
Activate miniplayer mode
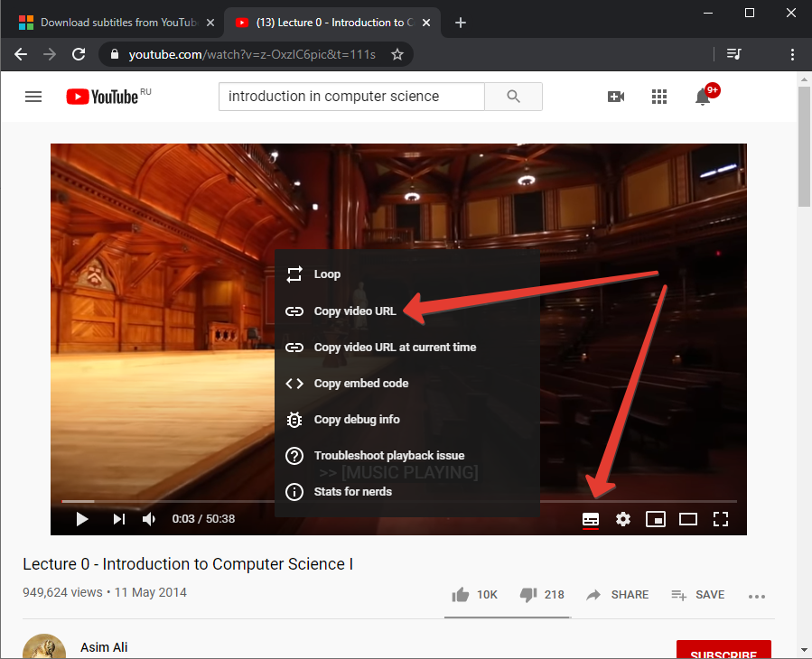point(656,519)
